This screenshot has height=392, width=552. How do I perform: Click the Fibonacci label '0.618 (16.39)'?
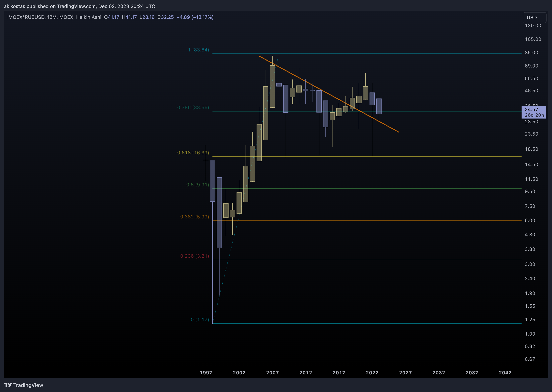click(x=193, y=153)
